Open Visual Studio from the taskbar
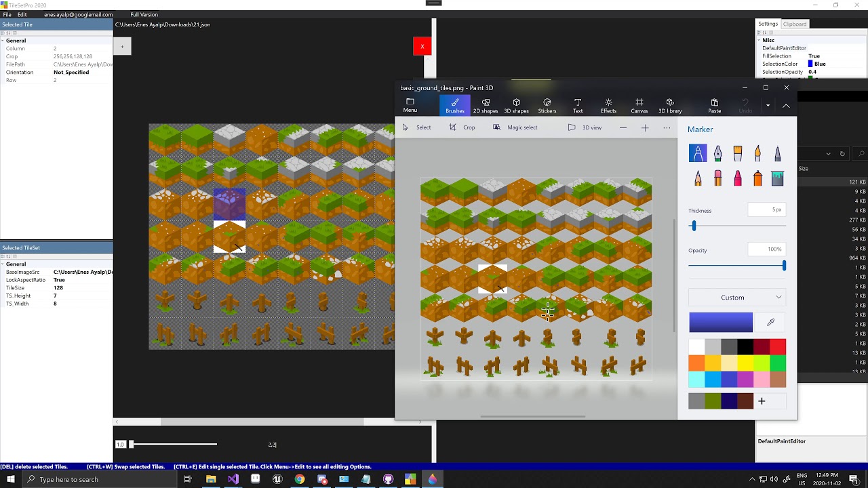The image size is (868, 488). (x=233, y=479)
